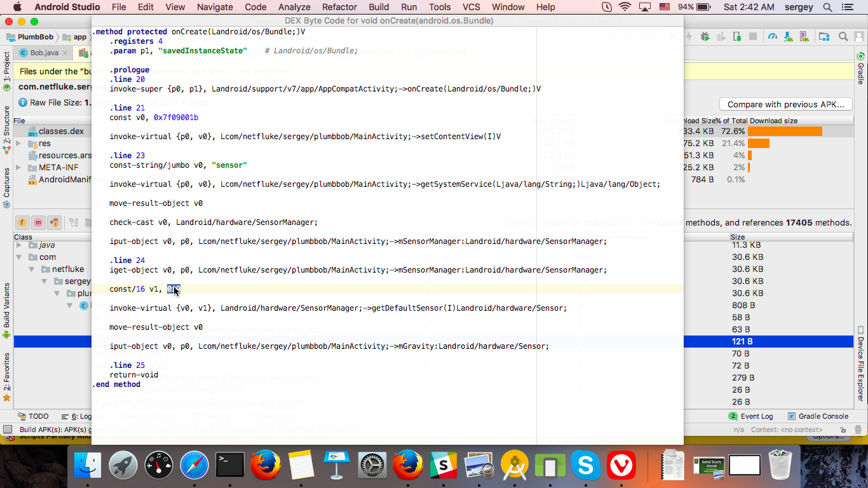868x488 pixels.
Task: Expand the META-INF folder
Action: pyautogui.click(x=18, y=167)
